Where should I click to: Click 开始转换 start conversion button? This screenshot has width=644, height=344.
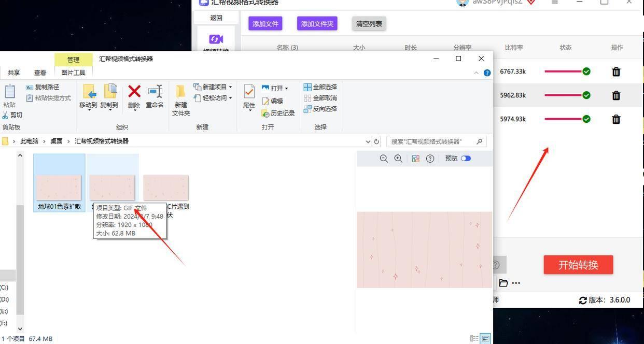[578, 265]
